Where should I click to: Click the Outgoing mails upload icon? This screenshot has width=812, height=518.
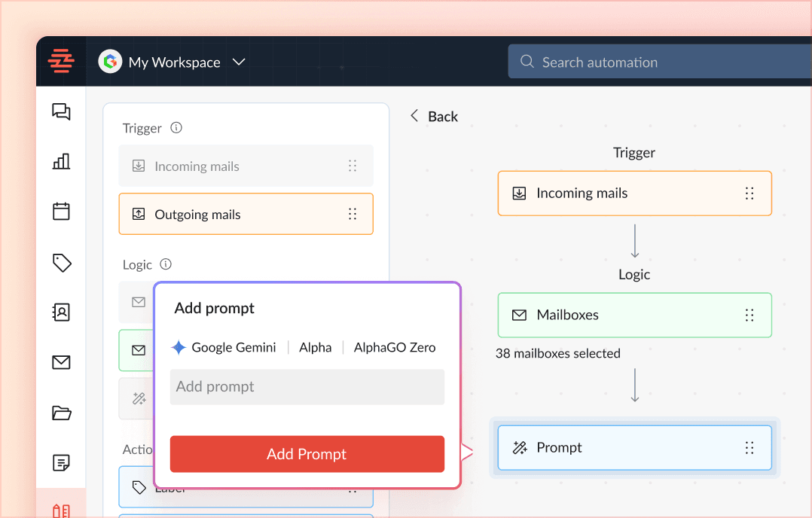pyautogui.click(x=139, y=214)
